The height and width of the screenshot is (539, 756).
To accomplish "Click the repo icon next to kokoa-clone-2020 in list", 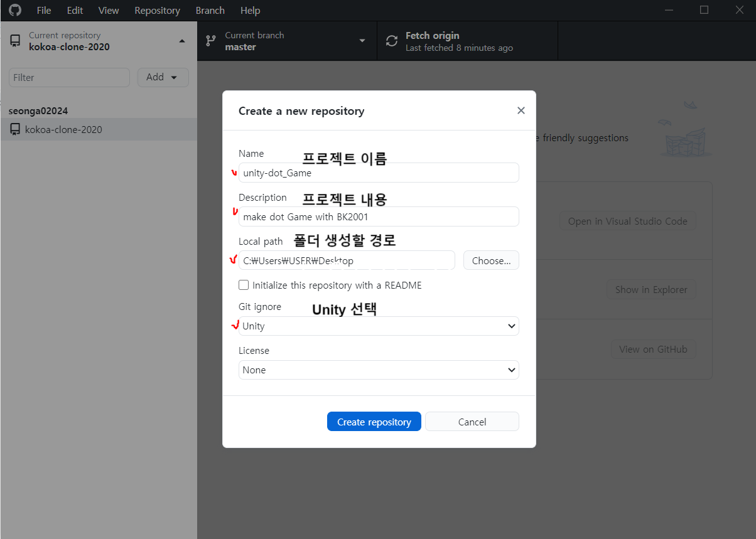I will point(15,129).
